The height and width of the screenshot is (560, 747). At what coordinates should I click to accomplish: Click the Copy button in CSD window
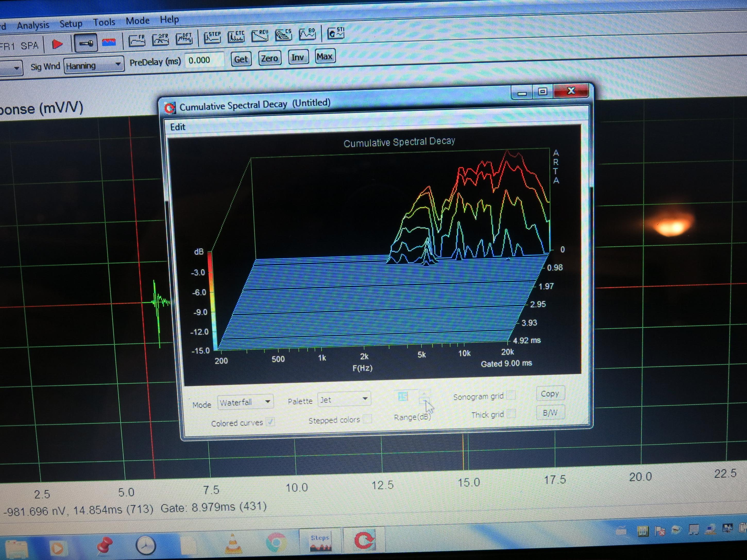(550, 394)
